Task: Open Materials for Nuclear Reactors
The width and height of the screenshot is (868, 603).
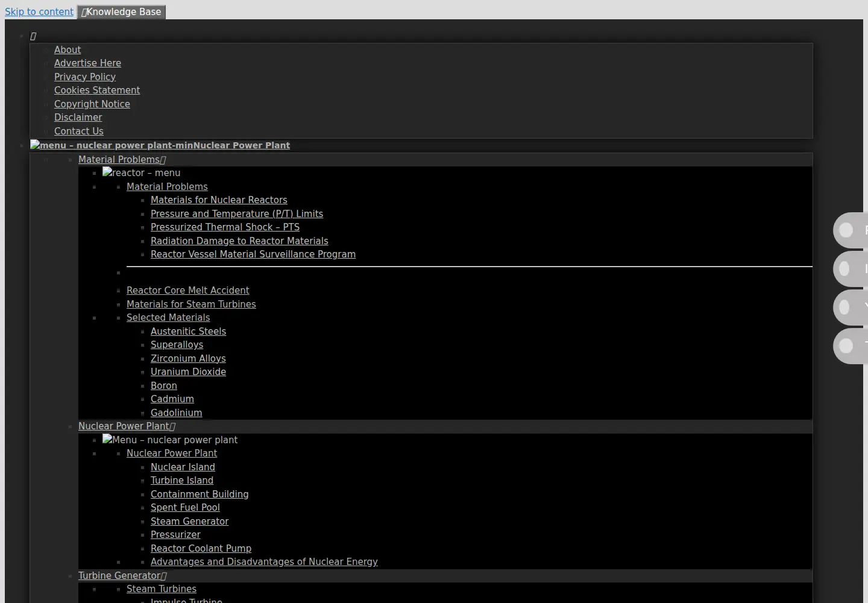Action: coord(219,200)
